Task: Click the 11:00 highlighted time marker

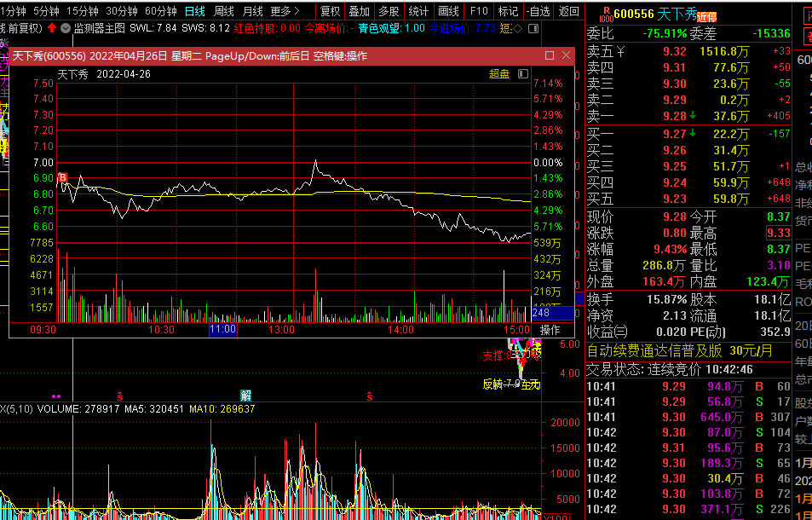Action: [x=222, y=329]
